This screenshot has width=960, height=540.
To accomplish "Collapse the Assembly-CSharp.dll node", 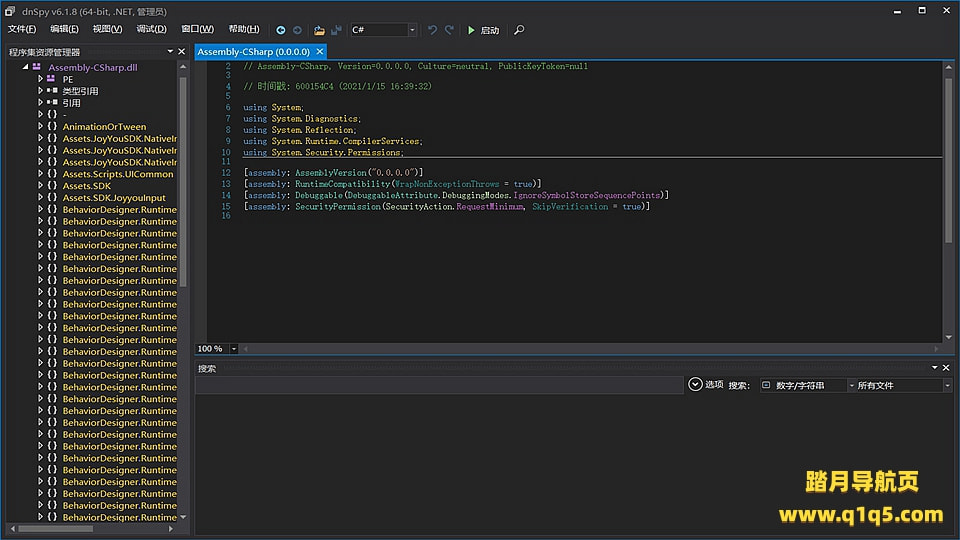I will pos(26,67).
